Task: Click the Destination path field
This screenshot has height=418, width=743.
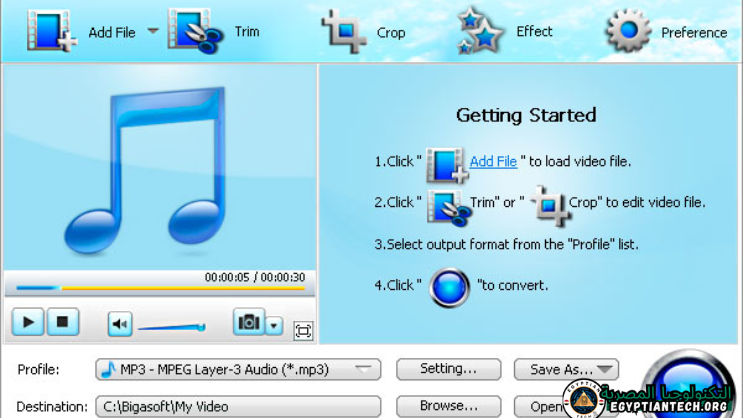Action: pyautogui.click(x=238, y=407)
